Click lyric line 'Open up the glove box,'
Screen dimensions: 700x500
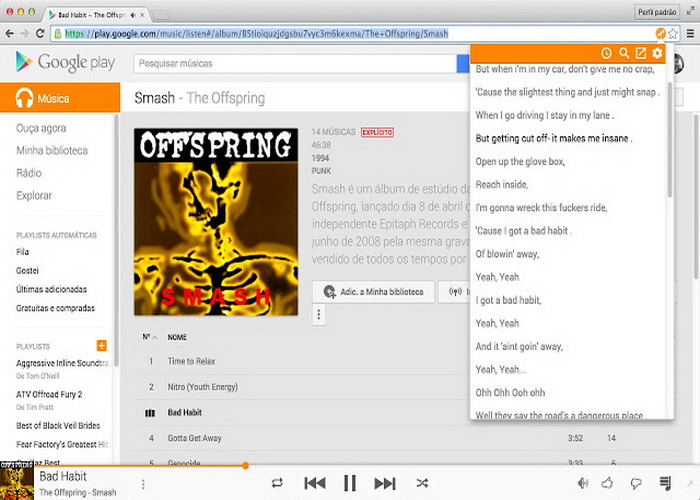[520, 162]
